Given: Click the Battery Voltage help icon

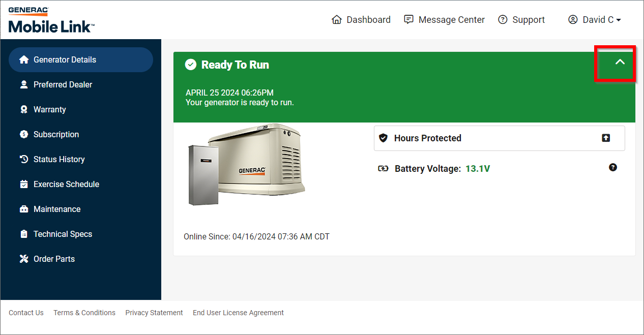Looking at the screenshot, I should click(x=613, y=167).
